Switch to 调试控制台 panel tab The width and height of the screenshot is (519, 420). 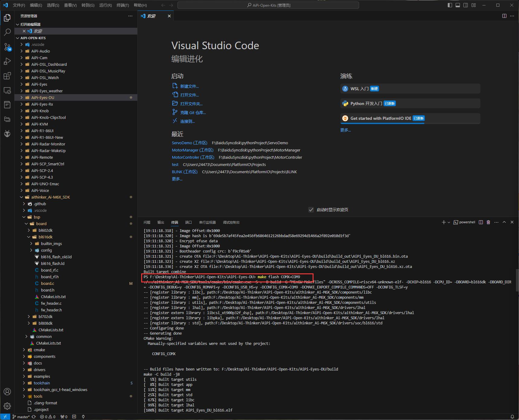231,222
